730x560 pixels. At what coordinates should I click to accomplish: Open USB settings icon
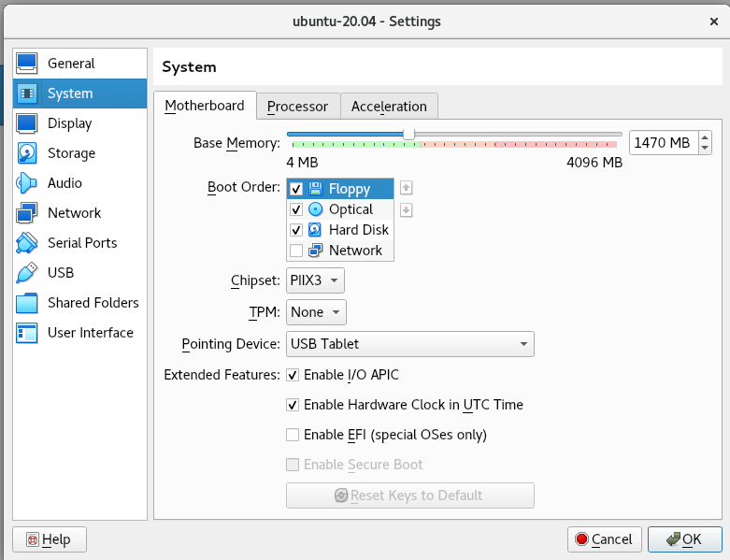point(27,273)
